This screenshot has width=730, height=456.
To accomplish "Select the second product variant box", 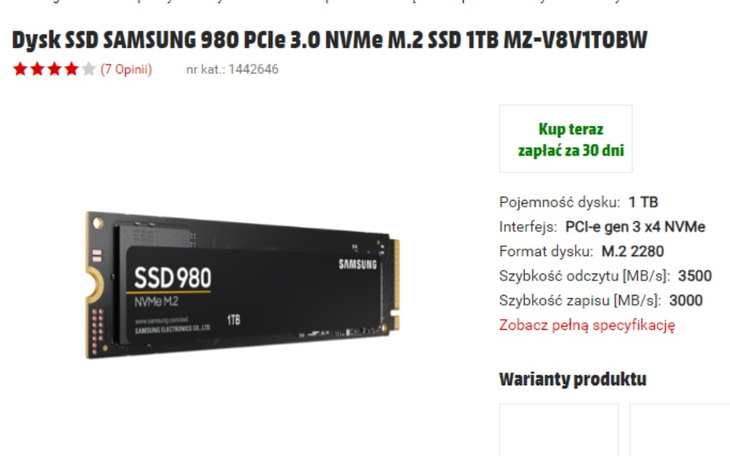I will 680,430.
